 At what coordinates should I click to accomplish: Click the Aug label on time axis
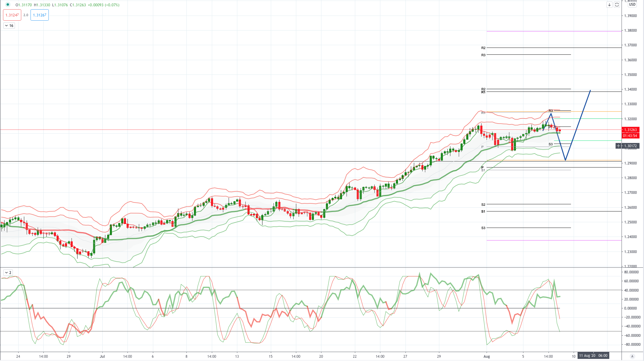pyautogui.click(x=487, y=356)
